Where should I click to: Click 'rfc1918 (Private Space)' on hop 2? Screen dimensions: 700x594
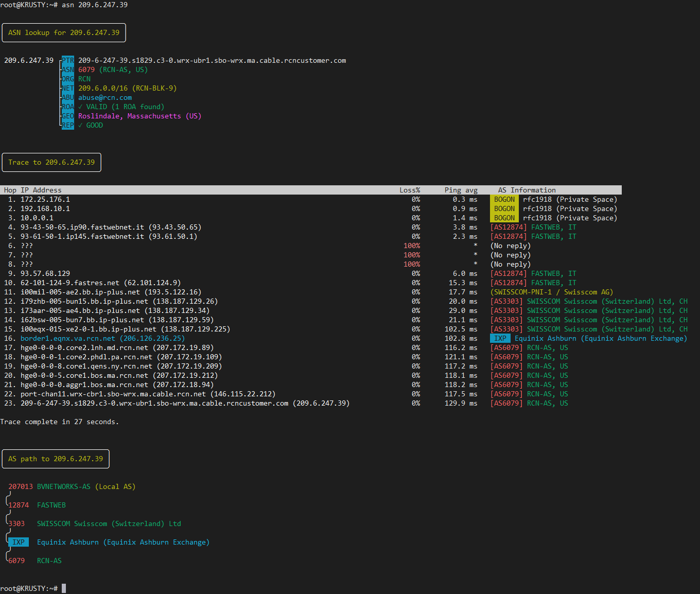click(x=570, y=208)
